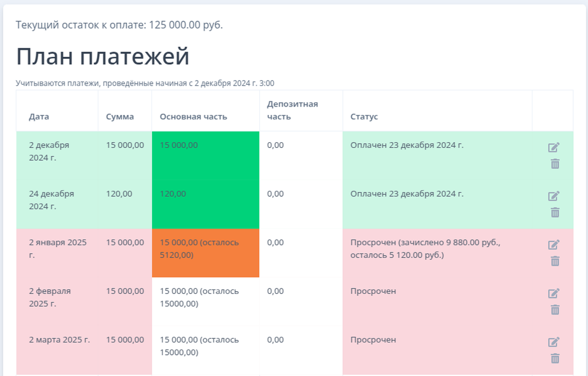Click the План платежей heading
The width and height of the screenshot is (588, 376).
click(x=103, y=56)
